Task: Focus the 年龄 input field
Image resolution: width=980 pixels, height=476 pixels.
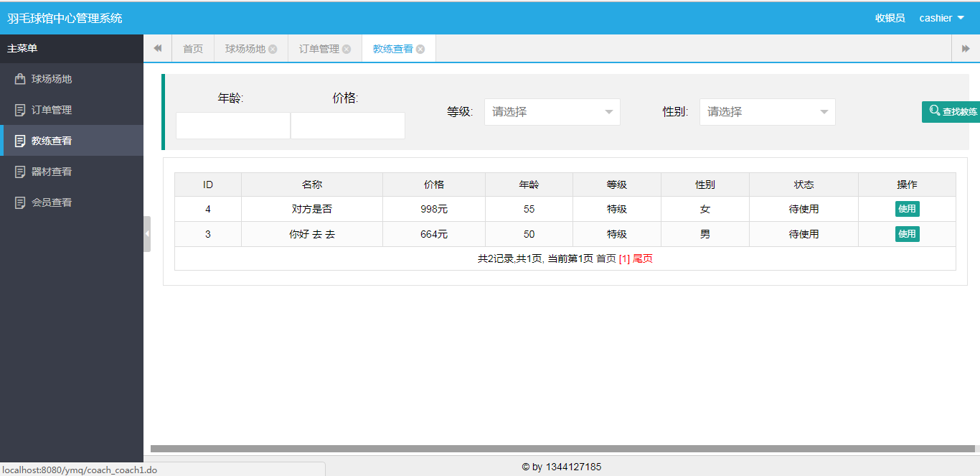Action: tap(233, 126)
